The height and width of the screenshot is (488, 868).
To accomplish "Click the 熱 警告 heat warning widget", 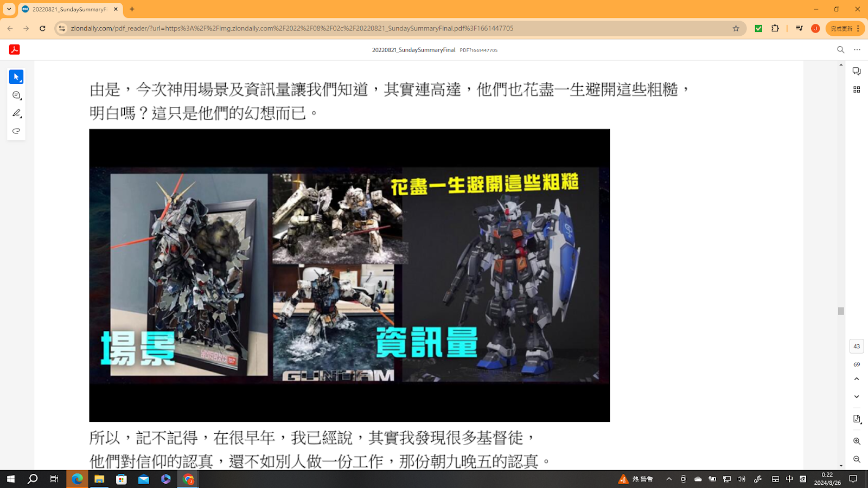I will tap(636, 479).
